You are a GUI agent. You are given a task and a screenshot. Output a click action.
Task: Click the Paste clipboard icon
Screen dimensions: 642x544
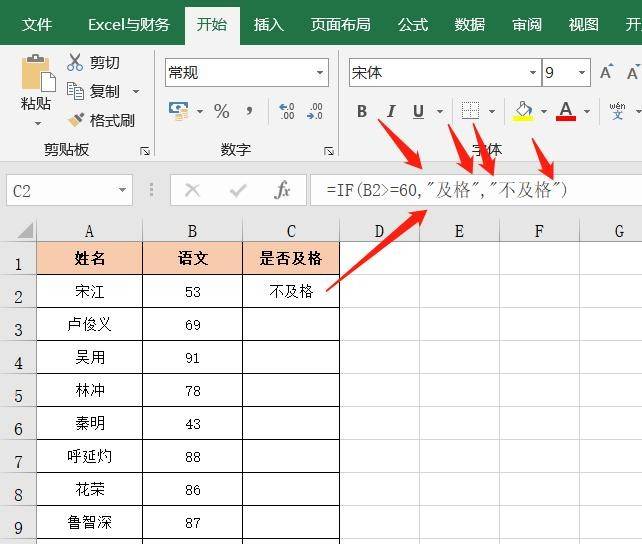[38, 73]
